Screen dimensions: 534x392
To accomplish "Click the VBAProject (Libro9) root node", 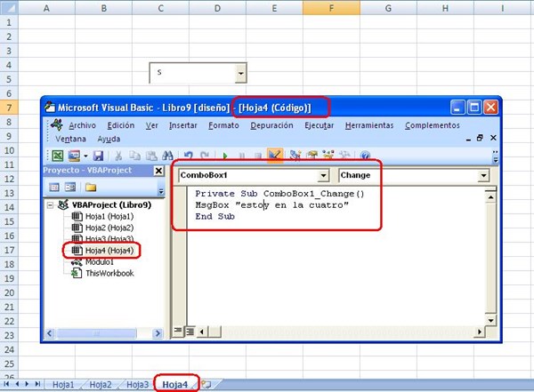I will (111, 204).
